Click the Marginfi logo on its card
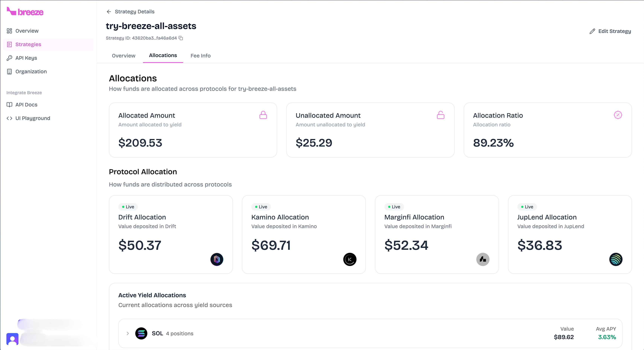 (482, 259)
